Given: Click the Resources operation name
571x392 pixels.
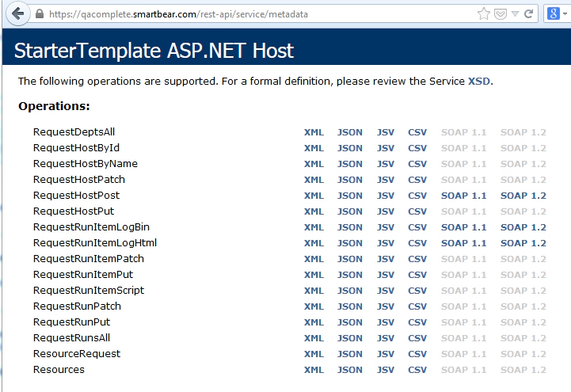Looking at the screenshot, I should pos(59,370).
